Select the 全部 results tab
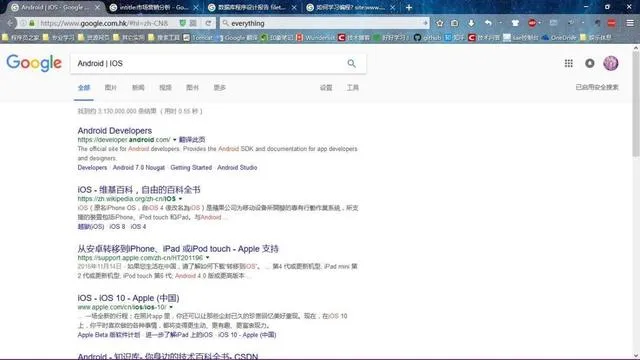640x360 pixels. click(84, 88)
